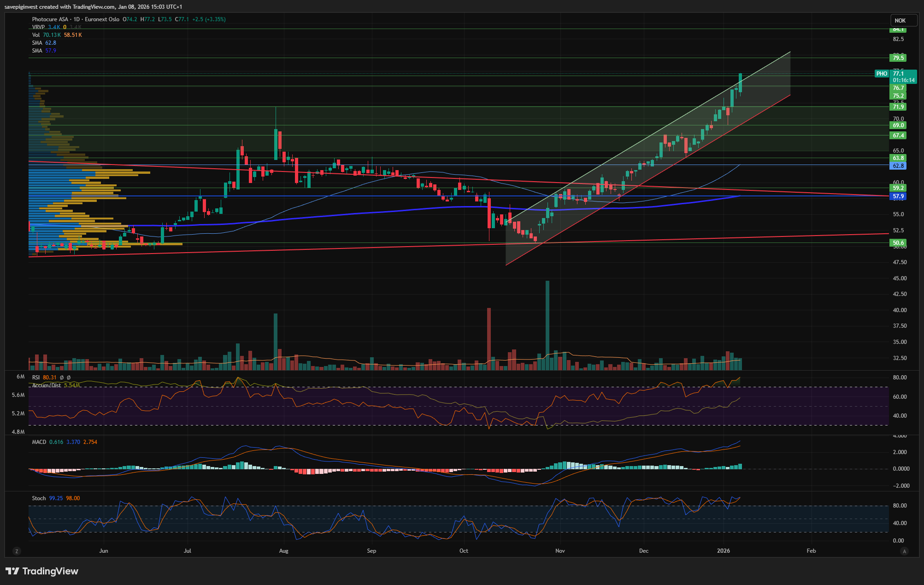Screen dimensions: 924x585
Task: Click the 50.6 green price level label
Action: pyautogui.click(x=898, y=243)
